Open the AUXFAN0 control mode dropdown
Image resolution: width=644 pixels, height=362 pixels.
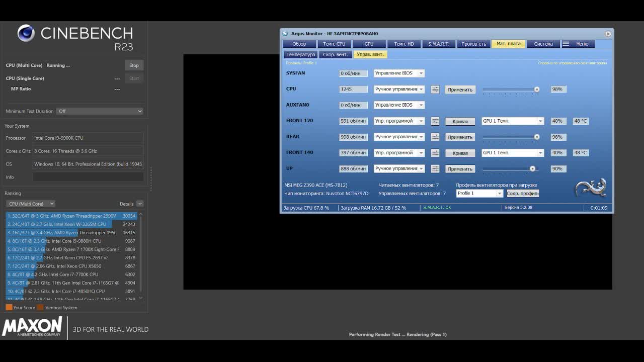(399, 105)
